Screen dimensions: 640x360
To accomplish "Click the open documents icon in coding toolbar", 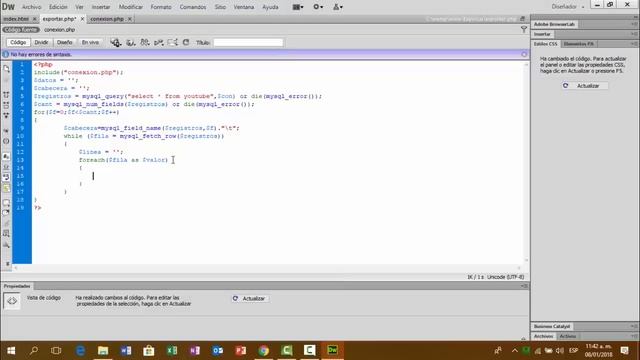I will click(x=6, y=69).
